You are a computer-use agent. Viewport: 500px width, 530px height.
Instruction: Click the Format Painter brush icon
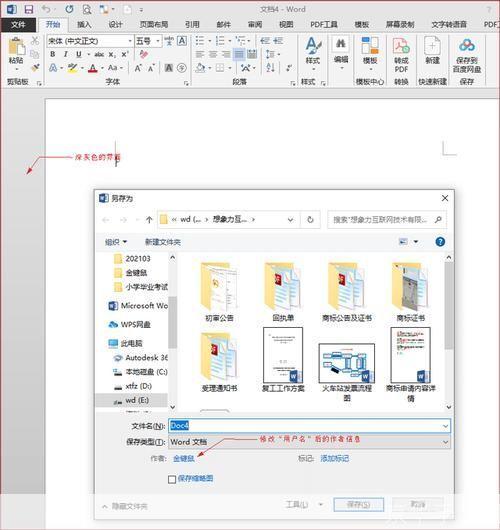[35, 68]
